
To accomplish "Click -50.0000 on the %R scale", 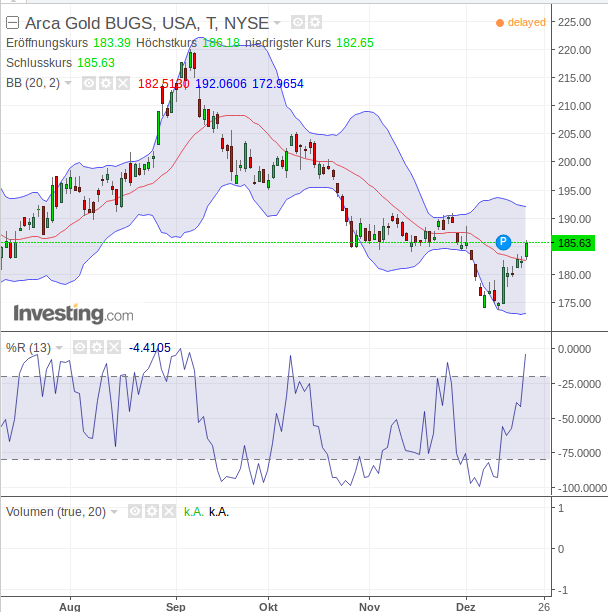I will point(579,419).
